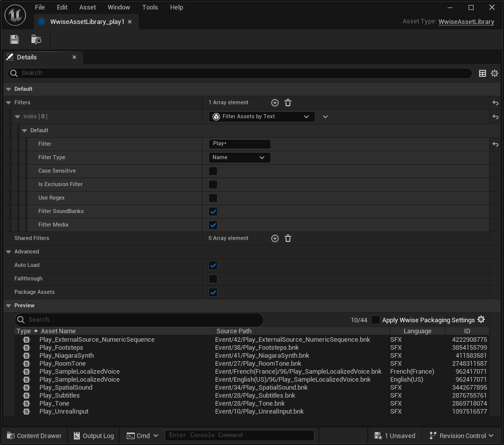Remove all Filters array elements via trash icon
This screenshot has height=445, width=504.
(x=288, y=103)
